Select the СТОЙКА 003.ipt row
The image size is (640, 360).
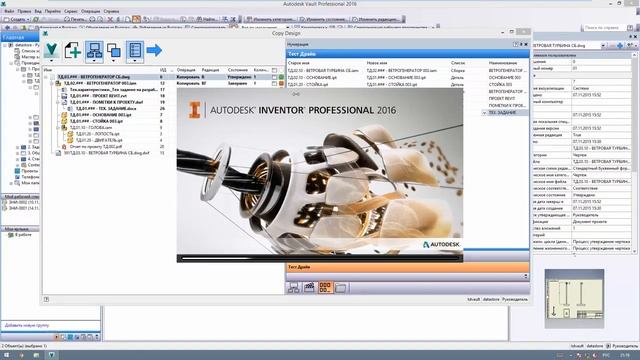[96, 121]
